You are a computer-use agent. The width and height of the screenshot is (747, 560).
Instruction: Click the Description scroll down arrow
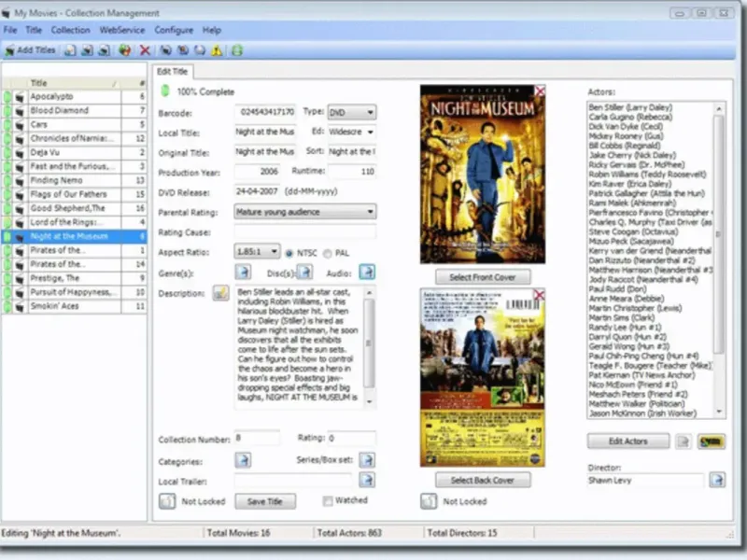[369, 402]
